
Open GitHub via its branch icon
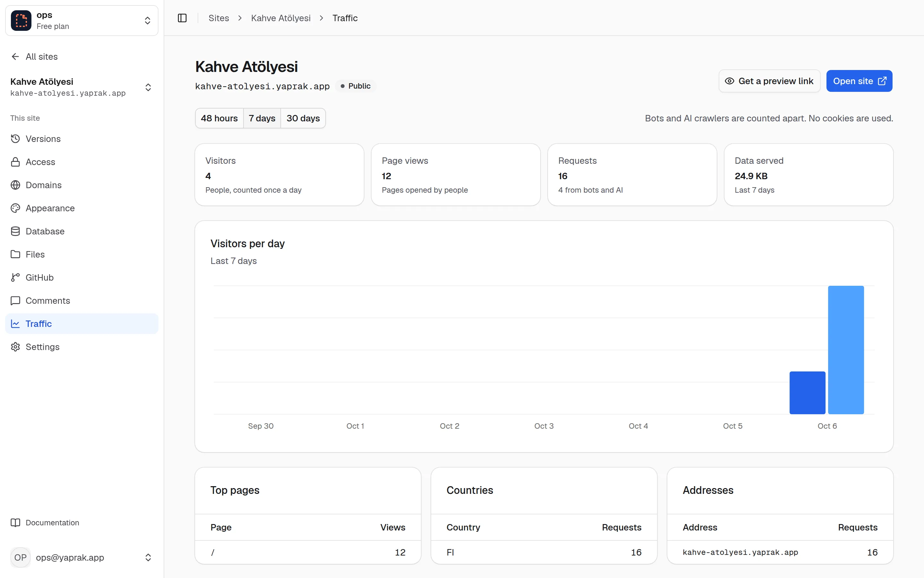point(15,277)
